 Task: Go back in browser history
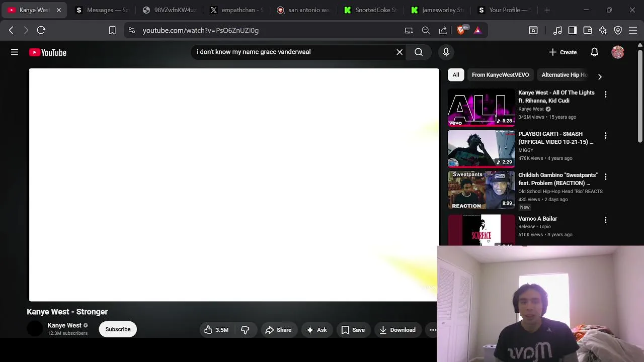coord(11,30)
